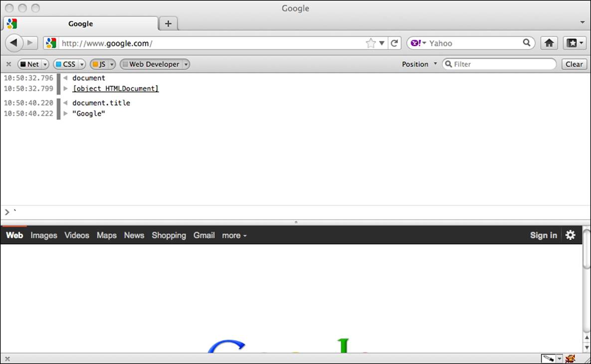This screenshot has width=591, height=364.
Task: Click the console splitter grip handle
Action: point(295,222)
